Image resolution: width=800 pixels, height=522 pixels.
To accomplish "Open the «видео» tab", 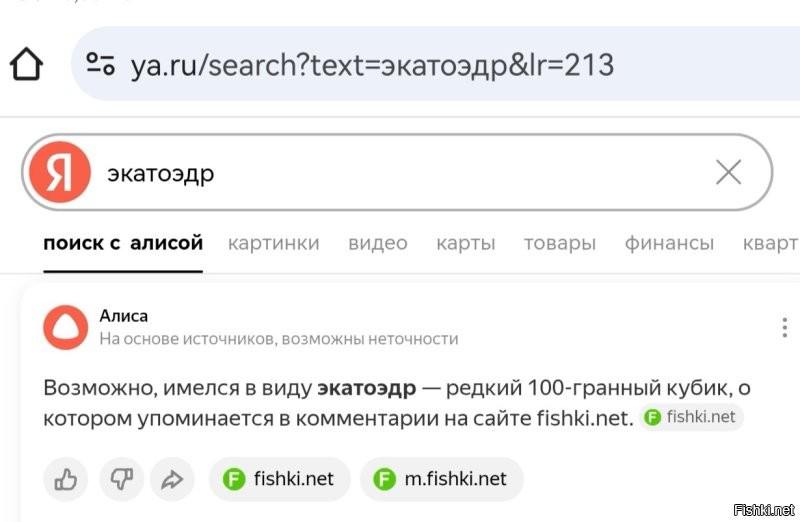I will click(x=377, y=243).
